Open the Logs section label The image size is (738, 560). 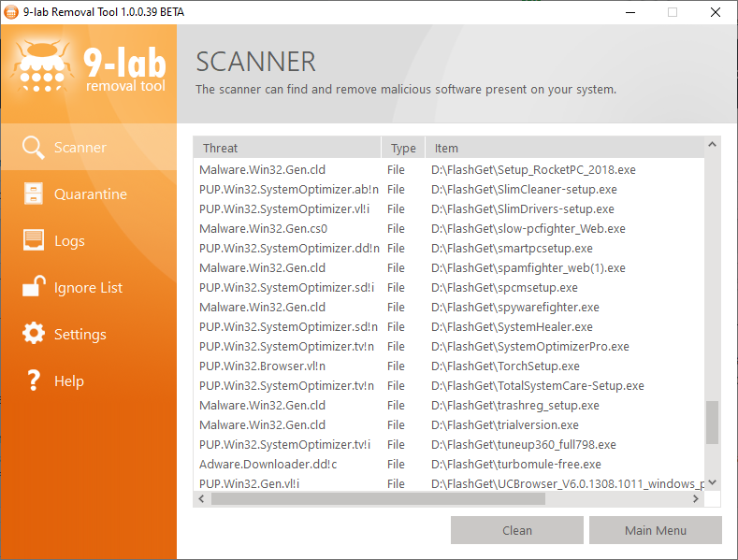point(69,241)
